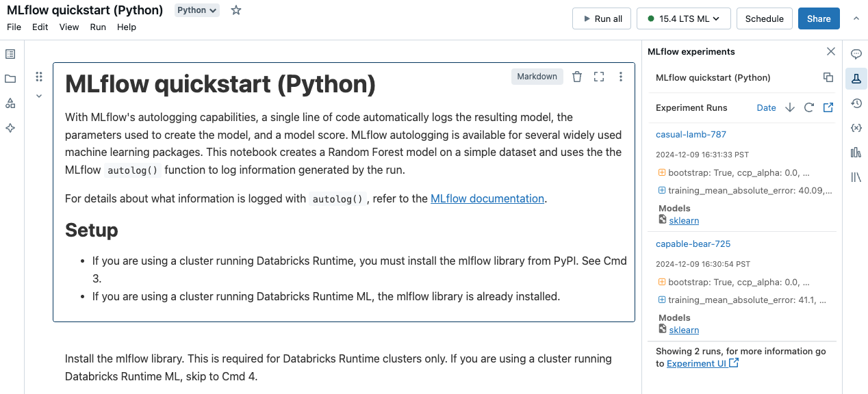Open the MLflow documentation link
Viewport: 868px width, 394px height.
point(487,198)
